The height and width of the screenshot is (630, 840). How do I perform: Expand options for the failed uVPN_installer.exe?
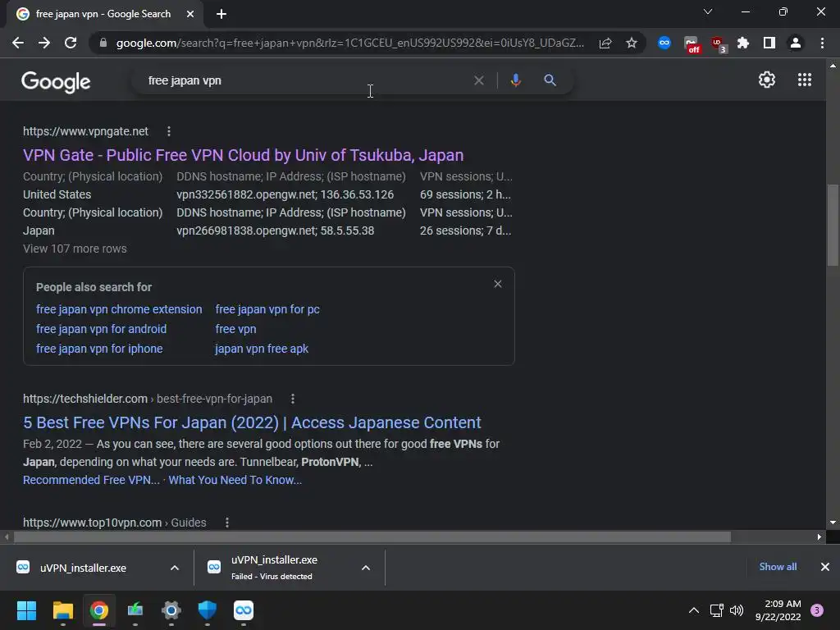click(x=366, y=568)
